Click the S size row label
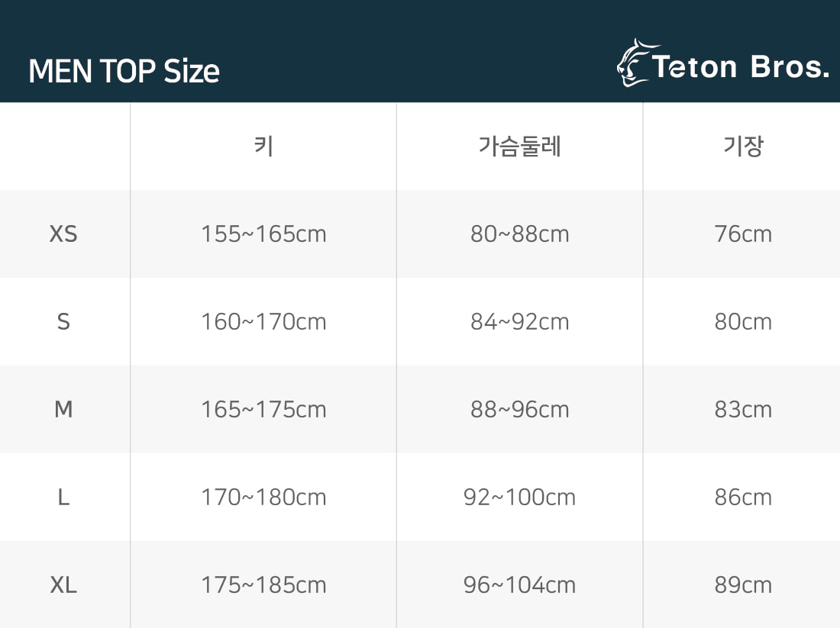The image size is (840, 628). (63, 321)
